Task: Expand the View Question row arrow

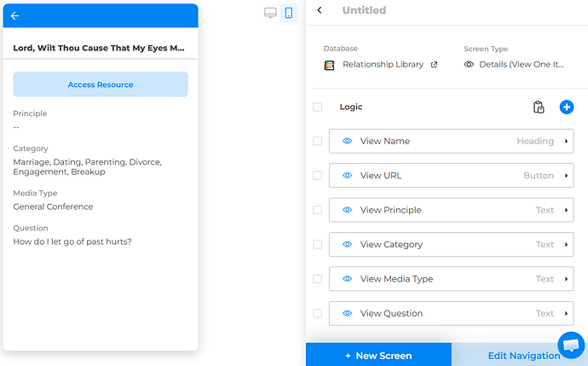Action: (x=566, y=313)
